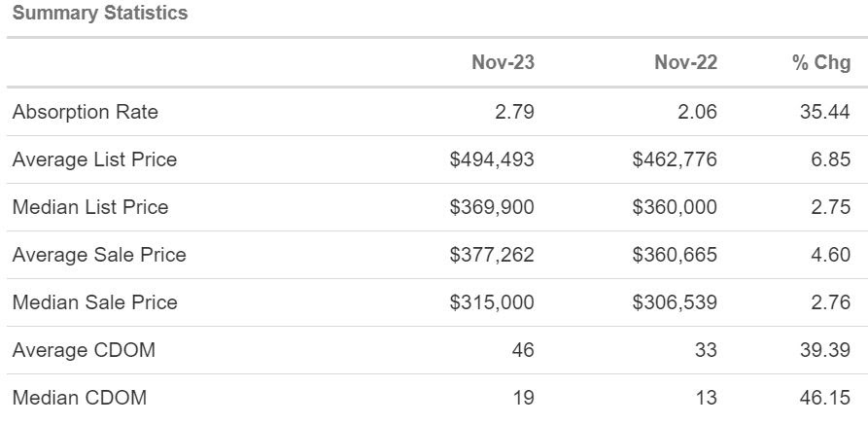Select the Absorption Rate row label
This screenshot has width=868, height=424.
(x=86, y=112)
